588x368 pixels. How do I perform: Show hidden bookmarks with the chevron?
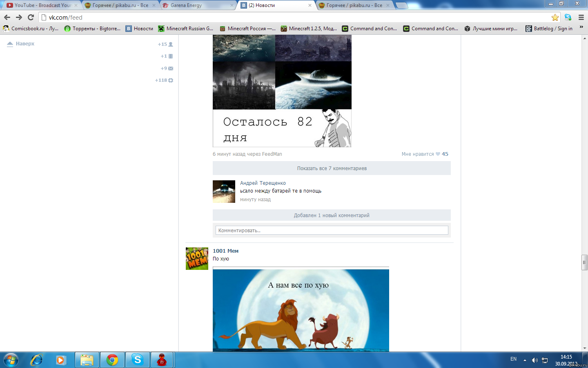click(x=581, y=27)
